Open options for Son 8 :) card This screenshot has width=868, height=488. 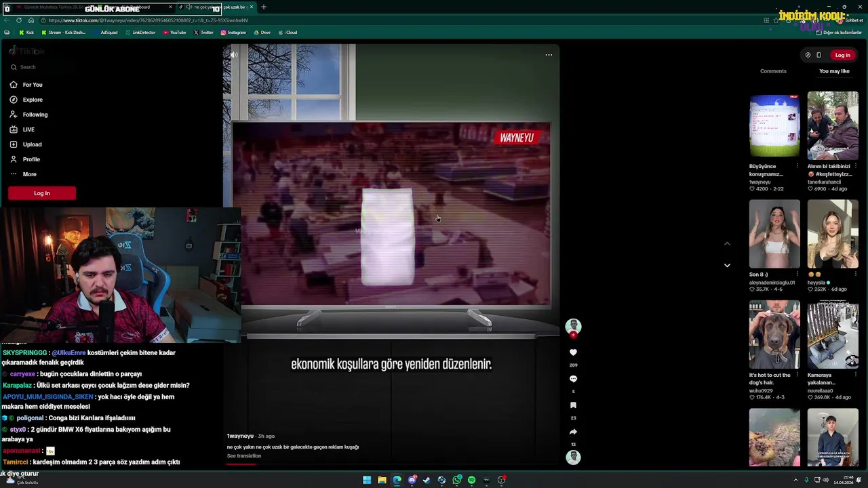point(797,274)
